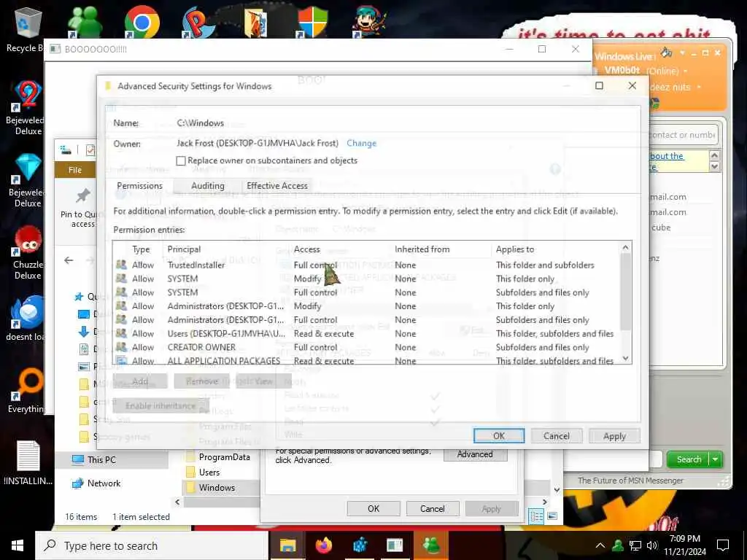Open the (Online) status dropdown in Messenger
This screenshot has height=560, width=747.
pos(685,71)
